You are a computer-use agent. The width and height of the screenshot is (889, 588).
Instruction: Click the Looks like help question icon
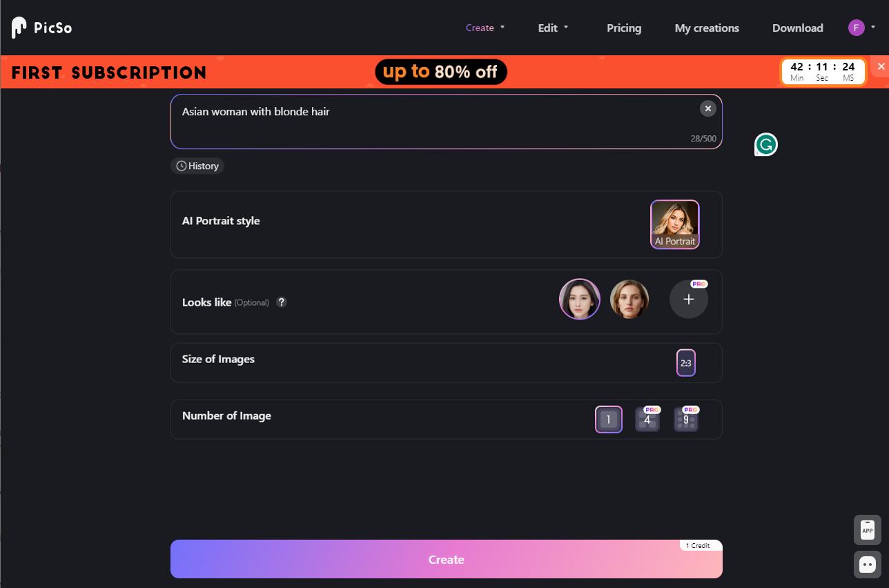282,302
